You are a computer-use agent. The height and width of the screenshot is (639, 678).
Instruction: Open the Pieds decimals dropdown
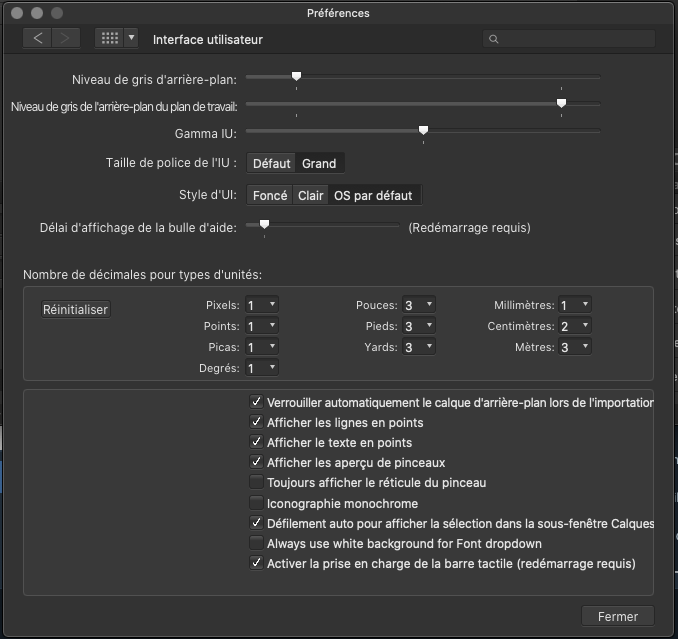419,326
